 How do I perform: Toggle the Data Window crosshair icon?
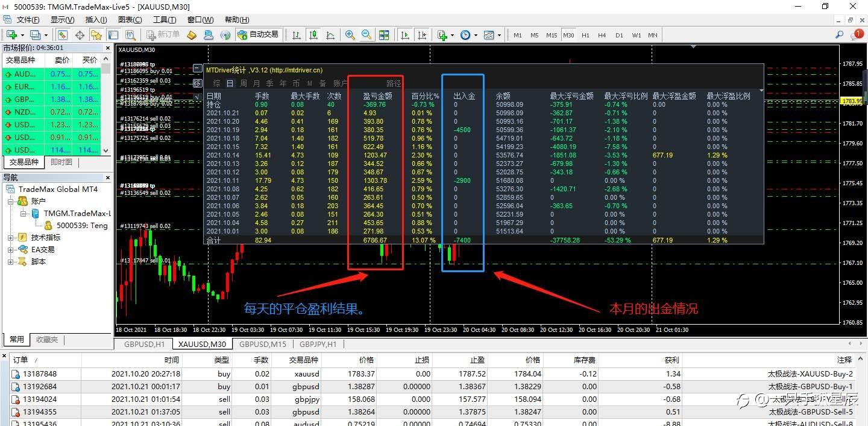[x=79, y=35]
